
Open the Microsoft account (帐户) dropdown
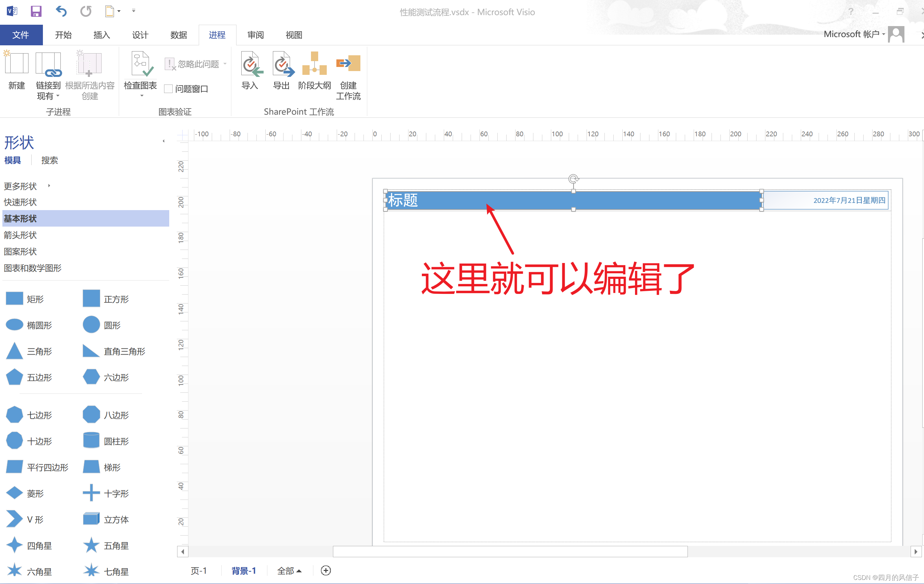[856, 35]
